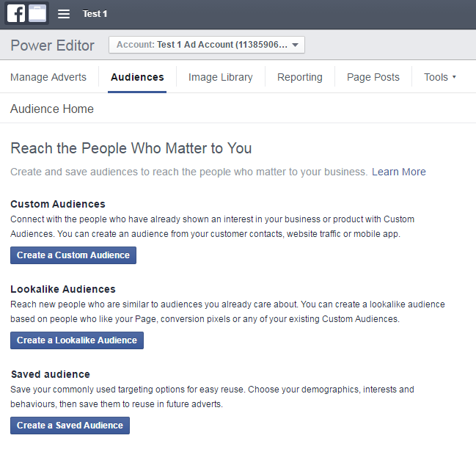Open the Page Posts tab
476x471 pixels.
[x=373, y=77]
